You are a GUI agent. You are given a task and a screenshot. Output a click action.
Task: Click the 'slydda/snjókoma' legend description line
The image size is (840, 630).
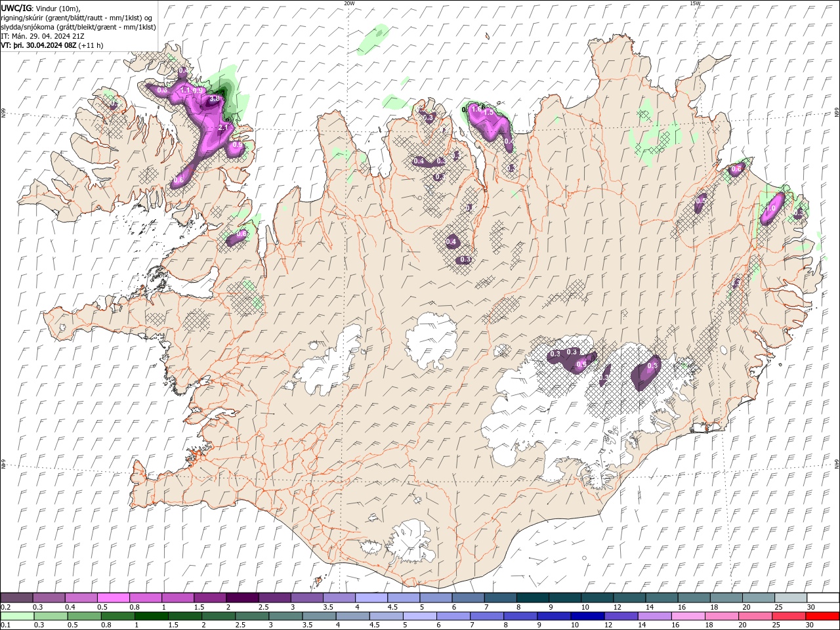(x=79, y=27)
